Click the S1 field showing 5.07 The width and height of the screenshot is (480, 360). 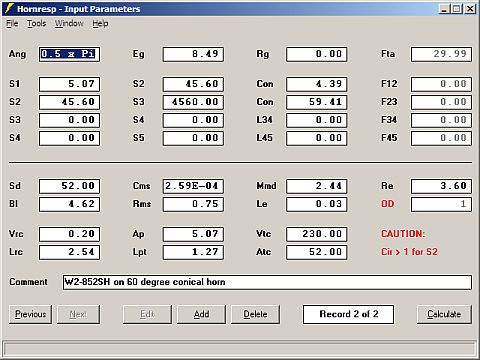(x=69, y=84)
